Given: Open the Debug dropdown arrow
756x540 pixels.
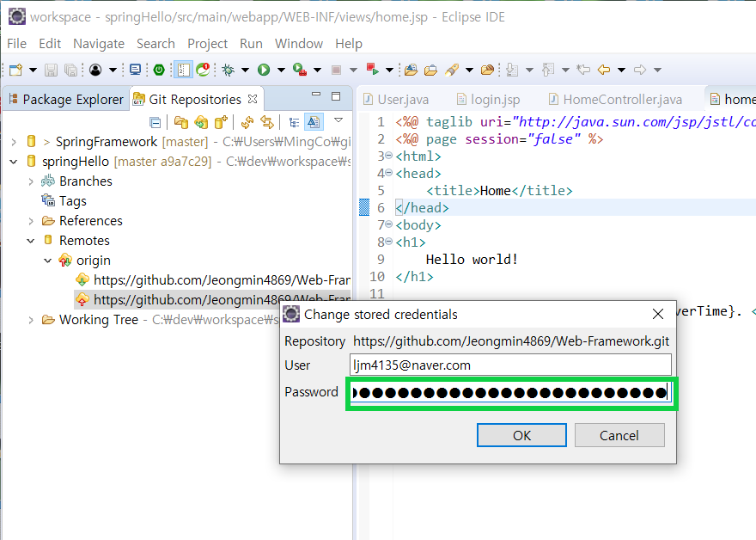Looking at the screenshot, I should (x=245, y=70).
